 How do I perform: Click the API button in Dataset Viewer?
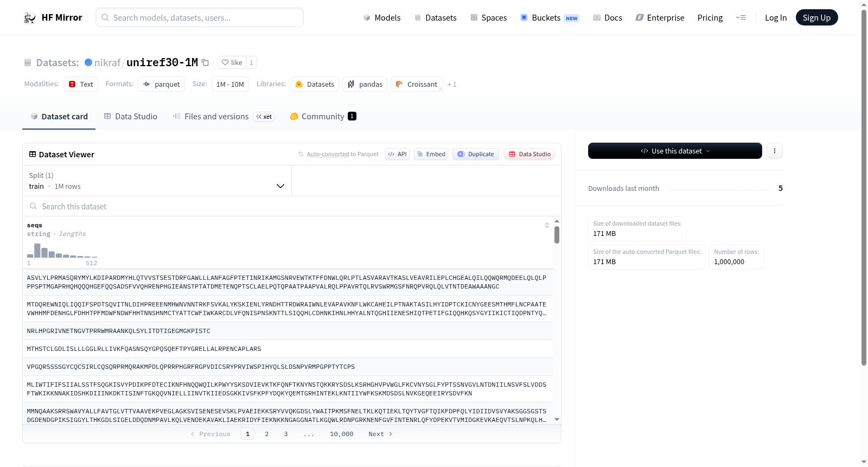[397, 154]
